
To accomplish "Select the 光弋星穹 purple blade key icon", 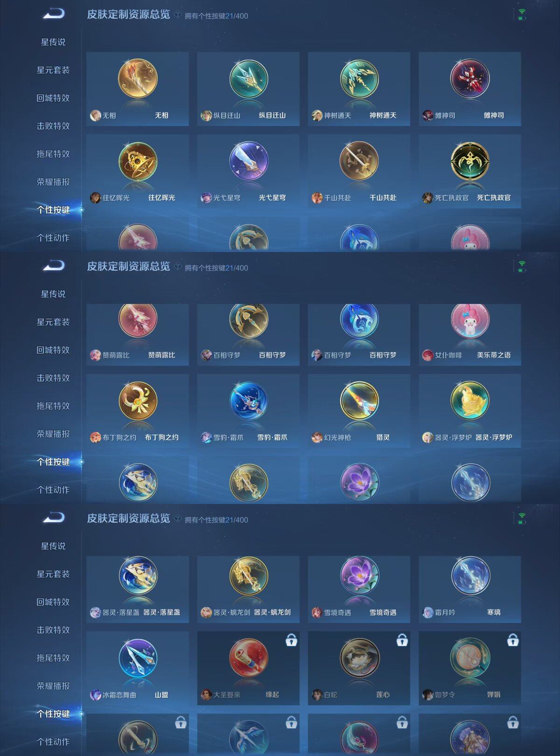I will [249, 161].
